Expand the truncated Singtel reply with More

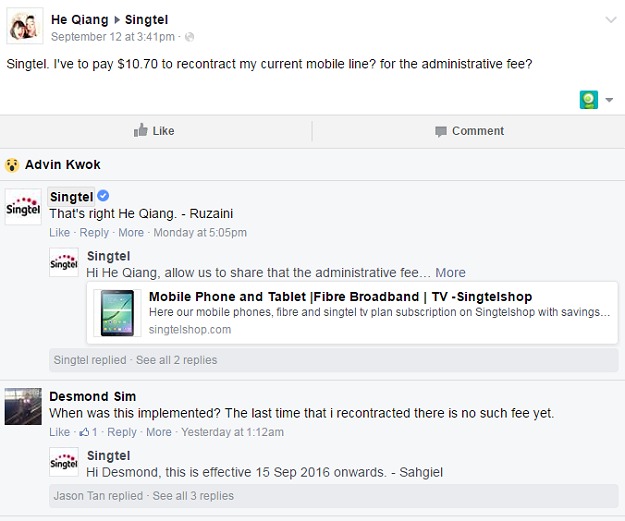[x=450, y=272]
